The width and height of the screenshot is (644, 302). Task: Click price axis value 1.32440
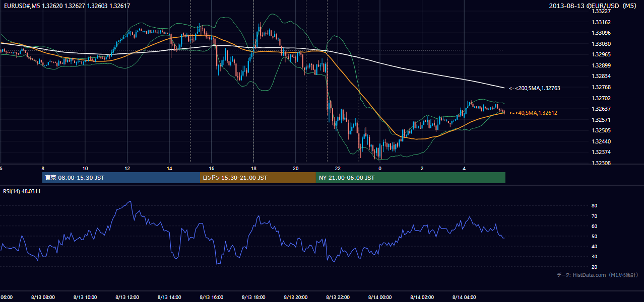(601, 141)
